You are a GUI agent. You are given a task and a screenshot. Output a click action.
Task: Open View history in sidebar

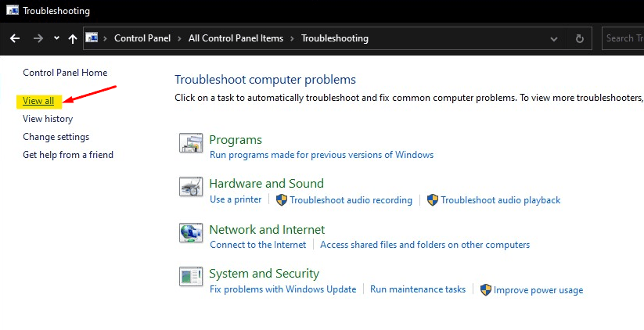pyautogui.click(x=48, y=119)
